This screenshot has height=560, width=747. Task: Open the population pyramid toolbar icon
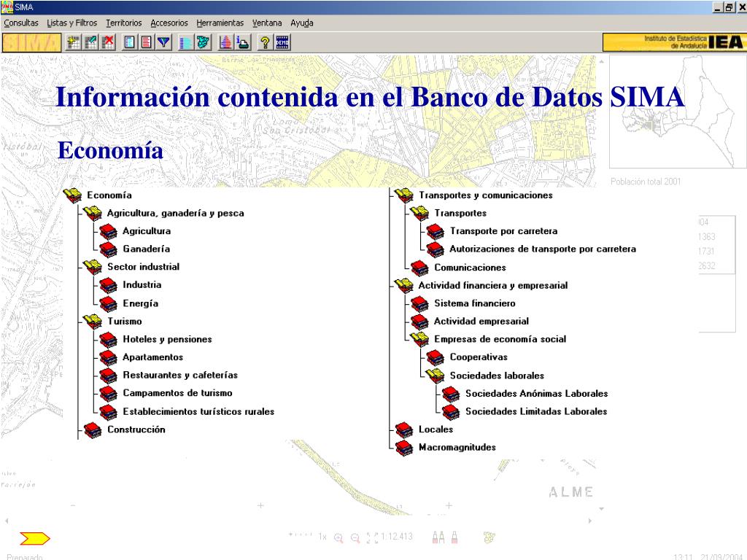225,42
